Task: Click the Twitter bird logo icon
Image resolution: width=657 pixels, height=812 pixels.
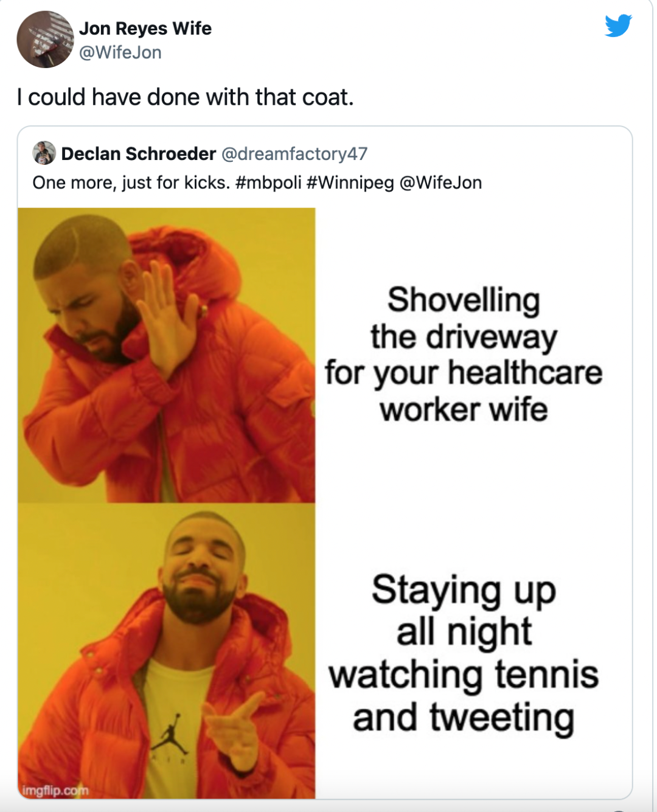Action: [618, 26]
